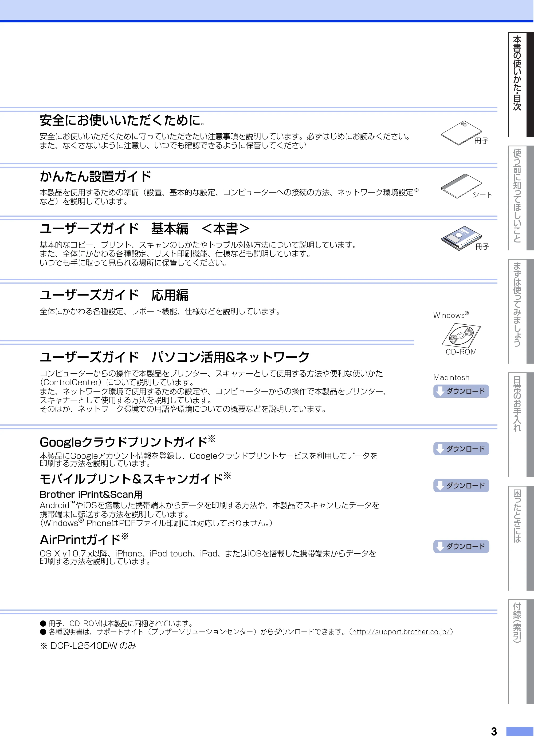Click the Windows® label above the CD-ROM
534x756 pixels.
coord(451,315)
